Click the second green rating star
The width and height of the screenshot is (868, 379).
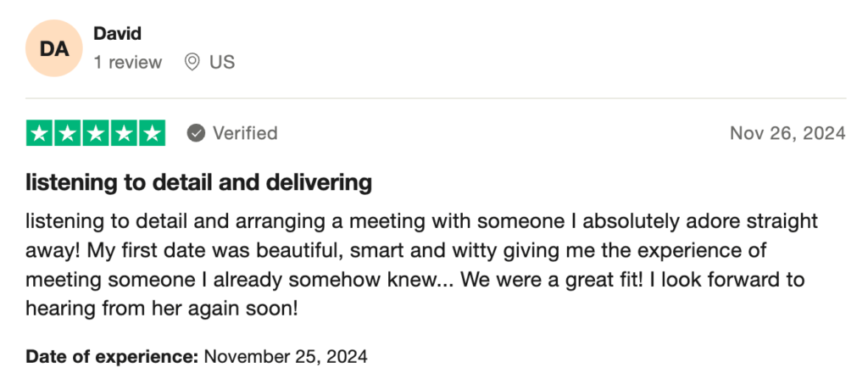(68, 133)
